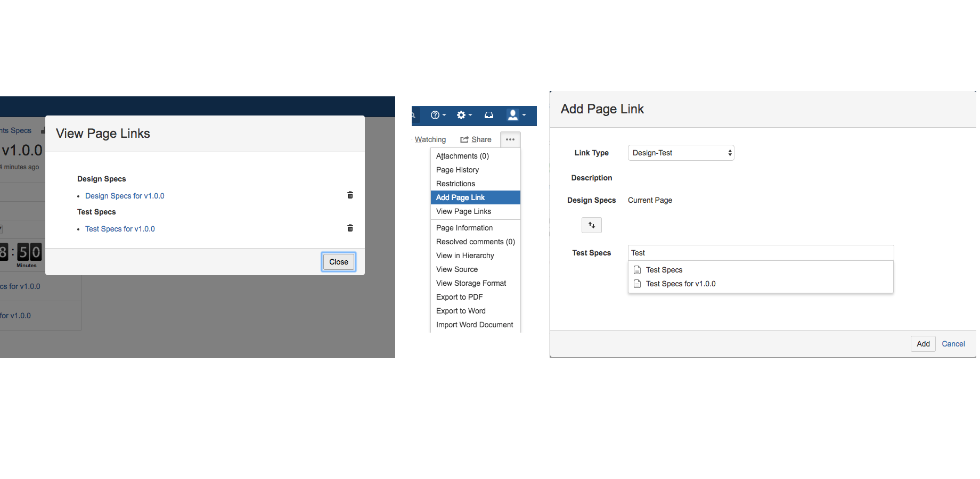Choose Test Specs for v1.0.0 suggestion
This screenshot has height=479, width=980.
pos(761,284)
